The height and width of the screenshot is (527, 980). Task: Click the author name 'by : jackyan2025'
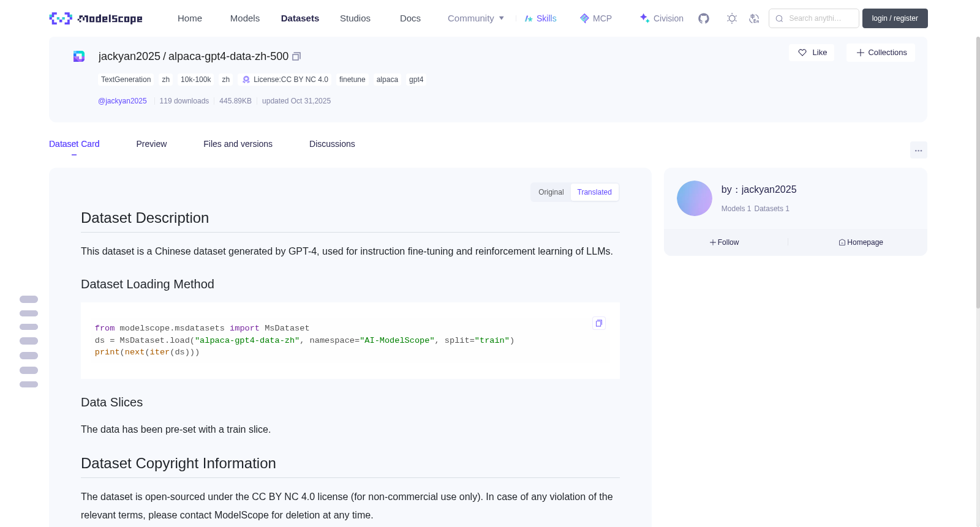(759, 190)
